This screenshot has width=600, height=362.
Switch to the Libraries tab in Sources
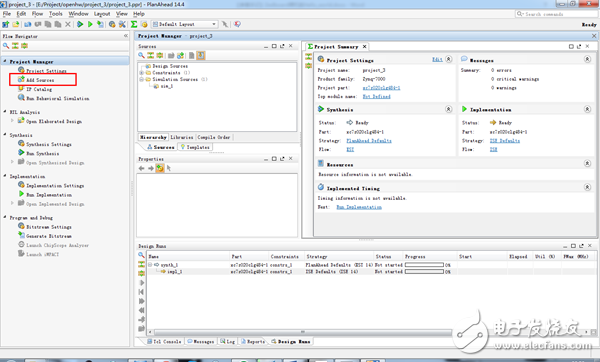182,137
